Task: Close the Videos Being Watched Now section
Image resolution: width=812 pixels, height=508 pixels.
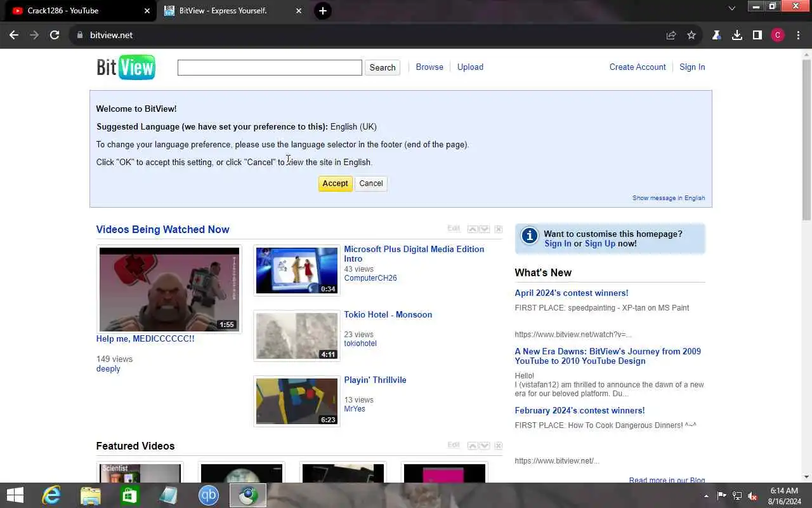Action: point(498,229)
